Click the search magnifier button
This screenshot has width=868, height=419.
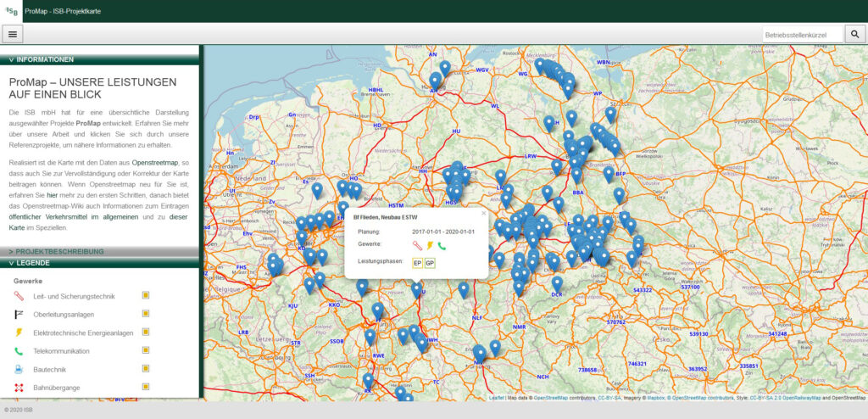(x=854, y=34)
